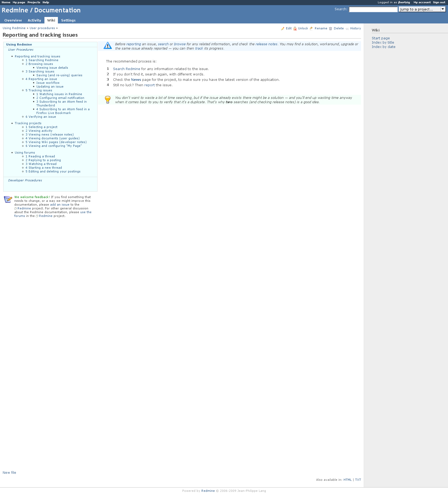
Task: Open the jhertzig user profile link
Action: click(x=404, y=2)
